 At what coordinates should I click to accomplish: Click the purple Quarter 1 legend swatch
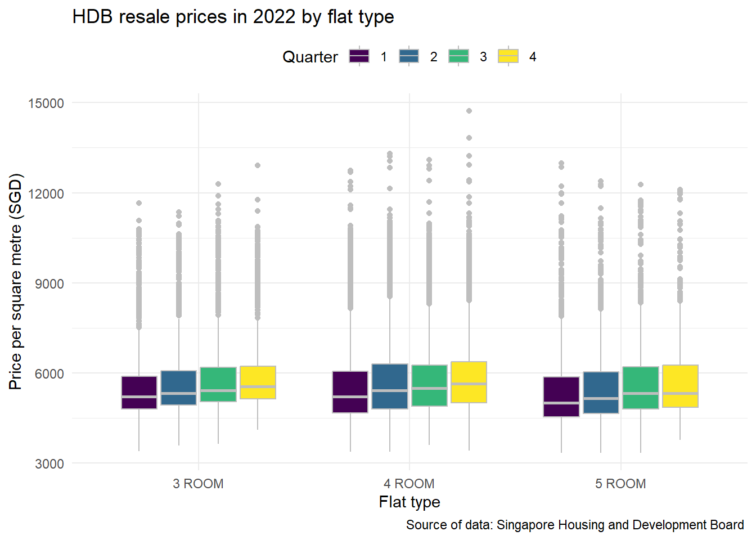point(359,56)
